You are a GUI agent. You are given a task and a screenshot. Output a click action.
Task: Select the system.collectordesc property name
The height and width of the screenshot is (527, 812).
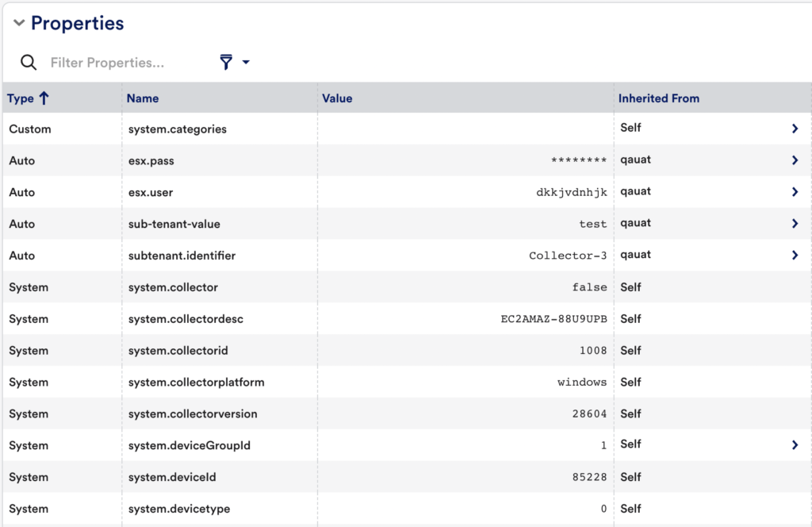point(186,319)
